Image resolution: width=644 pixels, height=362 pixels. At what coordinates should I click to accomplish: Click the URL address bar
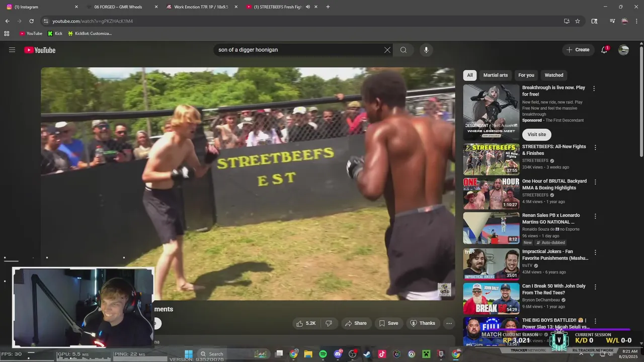[302, 21]
